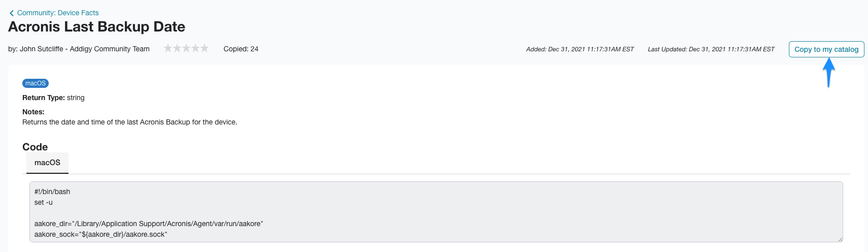Grab the code box resize handle corner

pyautogui.click(x=840, y=239)
